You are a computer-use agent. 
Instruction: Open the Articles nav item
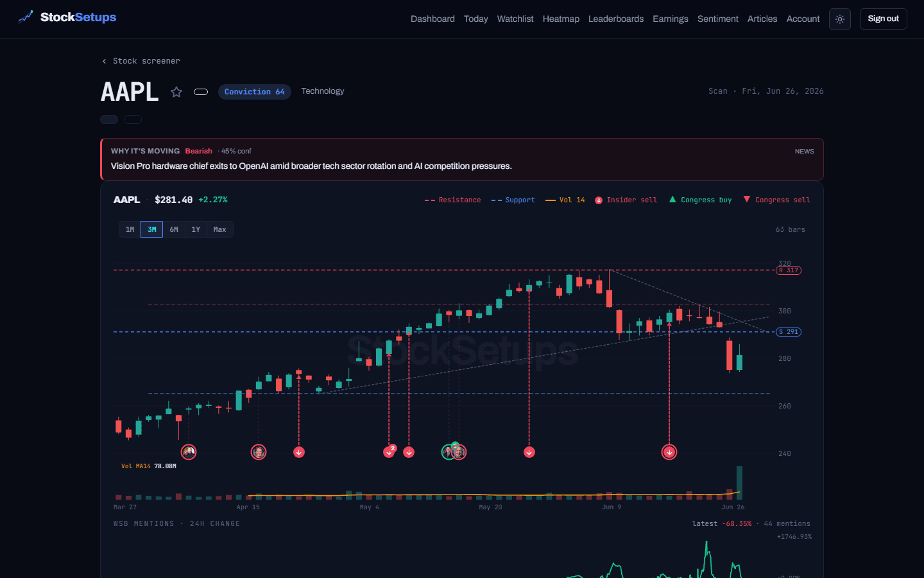(762, 19)
